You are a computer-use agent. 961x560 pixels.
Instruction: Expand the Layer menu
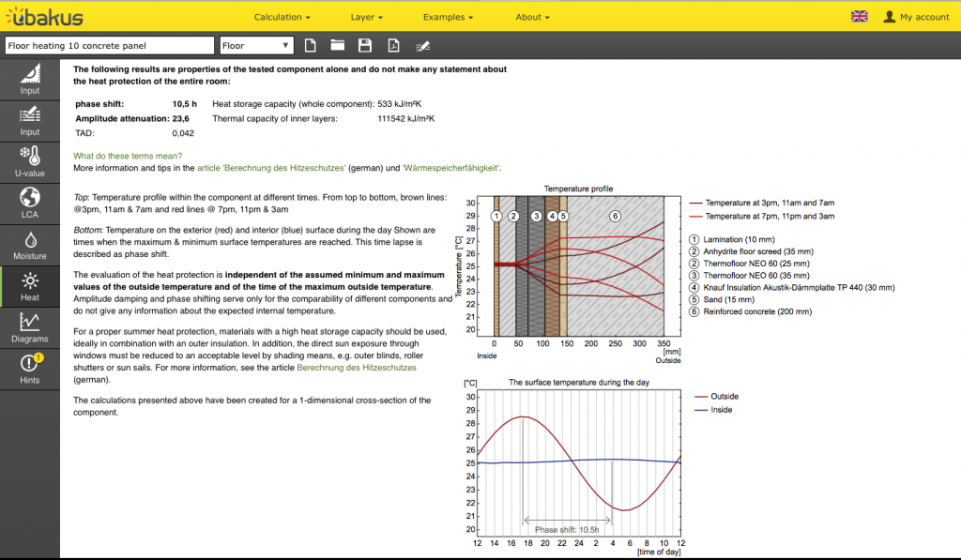pos(366,17)
